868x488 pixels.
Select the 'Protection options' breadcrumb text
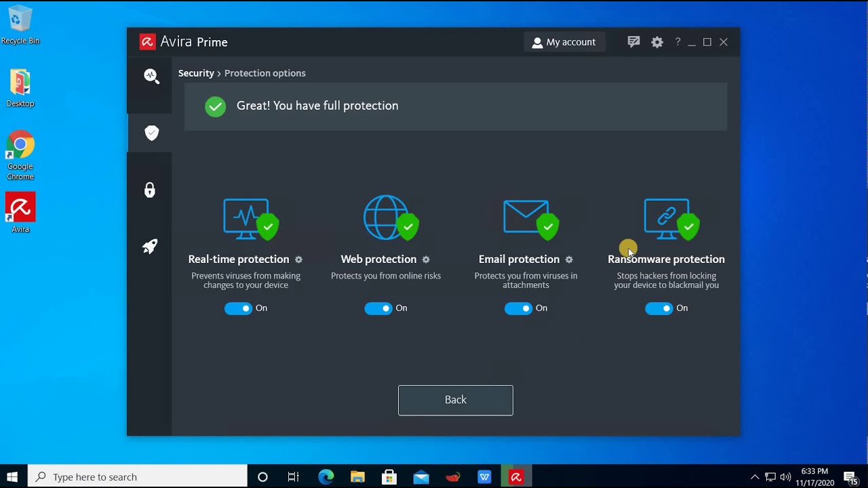pyautogui.click(x=265, y=73)
